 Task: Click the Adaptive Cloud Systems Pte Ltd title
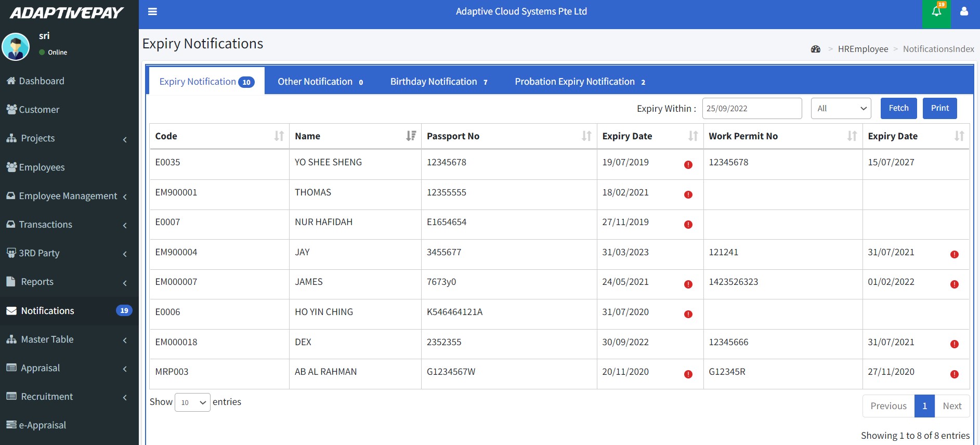[521, 11]
